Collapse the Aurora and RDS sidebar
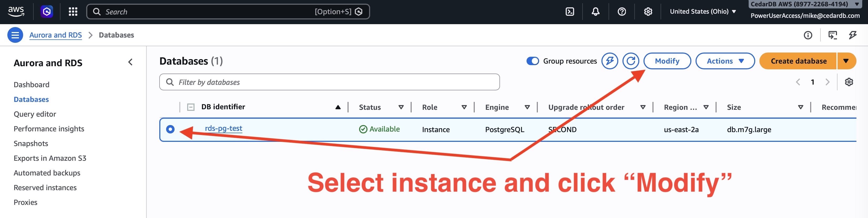This screenshot has height=218, width=868. [x=130, y=62]
